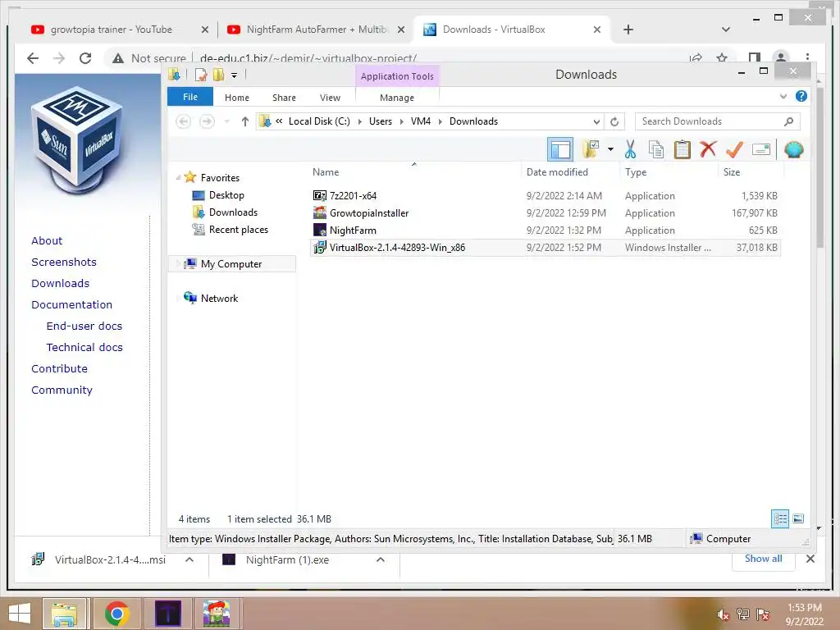Open Community link on VirtualBox page
This screenshot has height=630, width=840.
click(x=62, y=390)
